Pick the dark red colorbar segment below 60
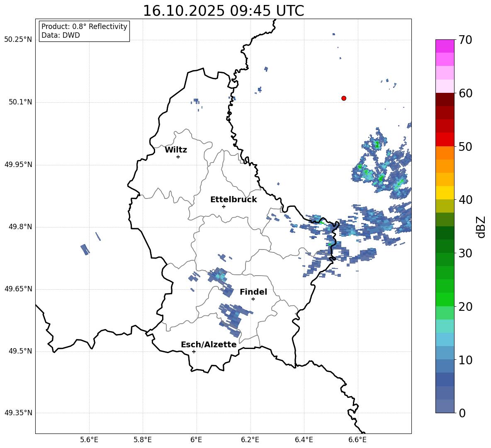Viewport: 491px width, 448px height. [x=445, y=99]
